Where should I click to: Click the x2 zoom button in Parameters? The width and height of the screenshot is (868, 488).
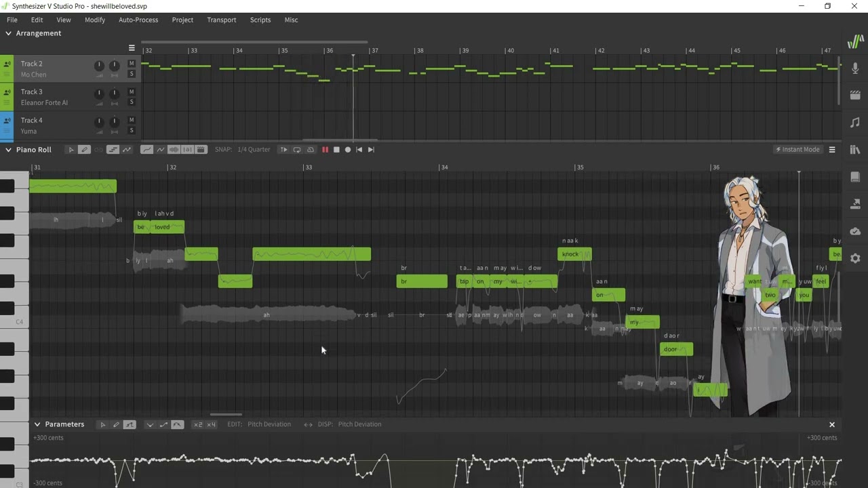[197, 424]
